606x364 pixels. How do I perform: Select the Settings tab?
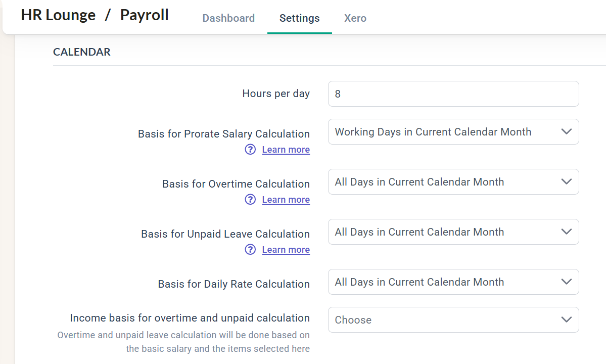pyautogui.click(x=299, y=18)
